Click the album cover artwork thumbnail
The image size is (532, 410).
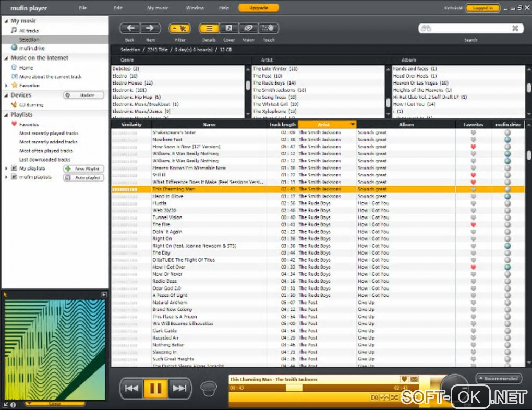tap(55, 349)
